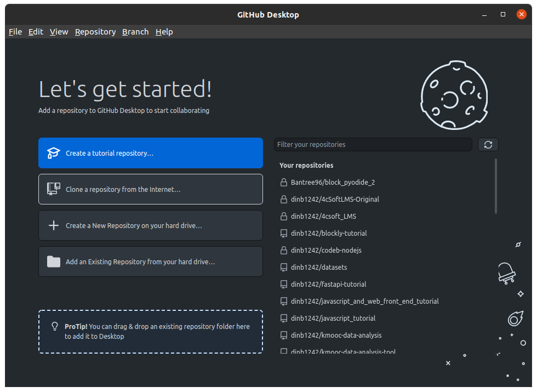The height and width of the screenshot is (392, 537).
Task: Click the Your repositories heading
Action: pyautogui.click(x=306, y=166)
